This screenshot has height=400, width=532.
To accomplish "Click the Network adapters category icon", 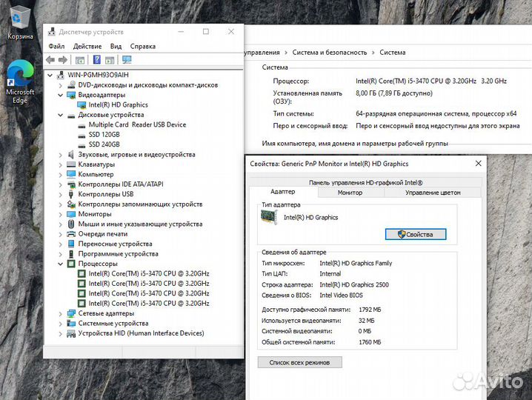I will pos(71,313).
